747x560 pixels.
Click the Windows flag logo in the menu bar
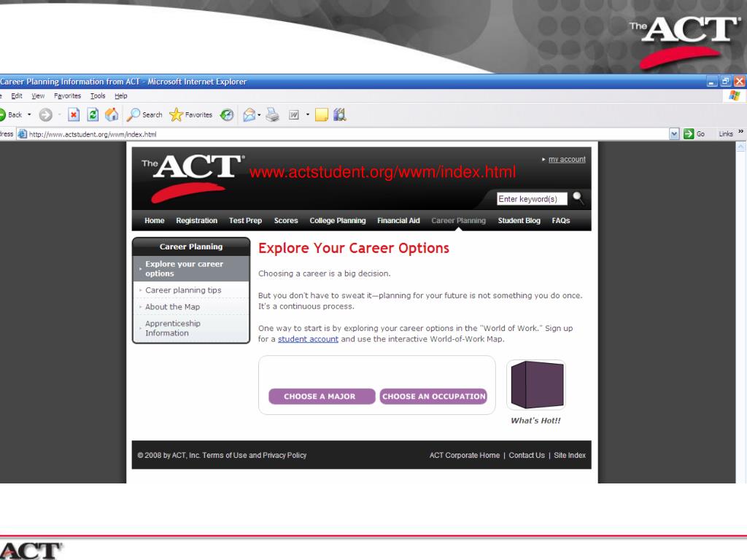click(x=734, y=96)
